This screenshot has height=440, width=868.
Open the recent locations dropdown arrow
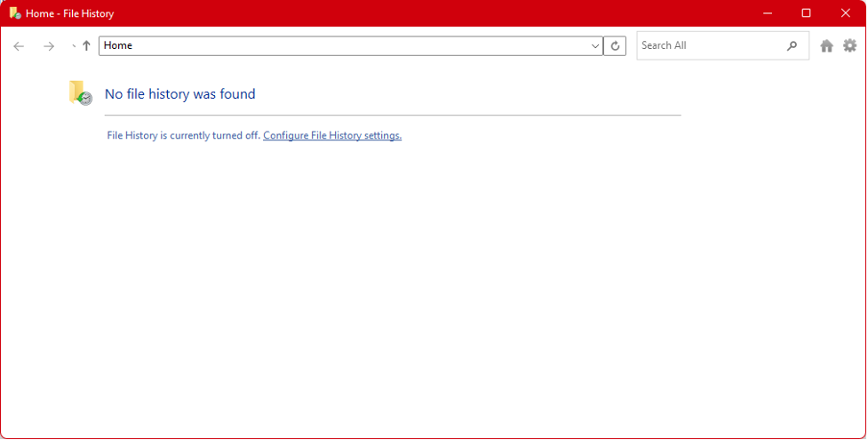click(x=74, y=46)
